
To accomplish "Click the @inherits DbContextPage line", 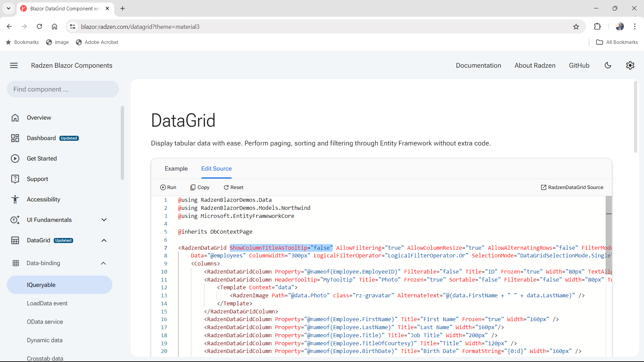I will pos(215,232).
